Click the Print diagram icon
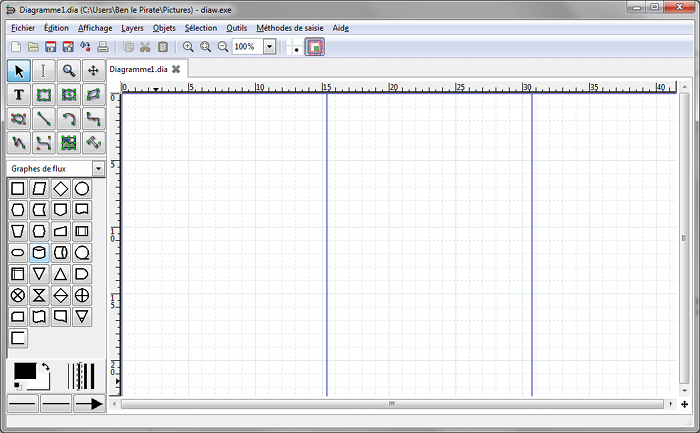 [x=103, y=47]
